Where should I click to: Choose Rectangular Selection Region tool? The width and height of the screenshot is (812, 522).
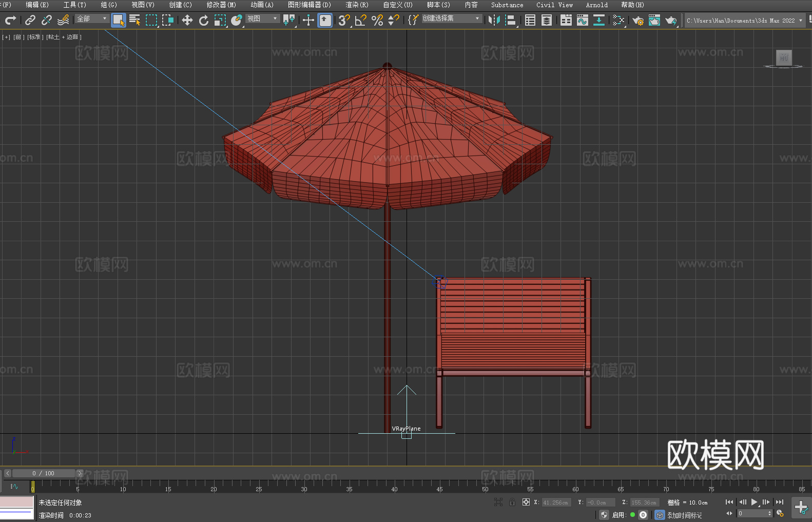click(x=151, y=20)
